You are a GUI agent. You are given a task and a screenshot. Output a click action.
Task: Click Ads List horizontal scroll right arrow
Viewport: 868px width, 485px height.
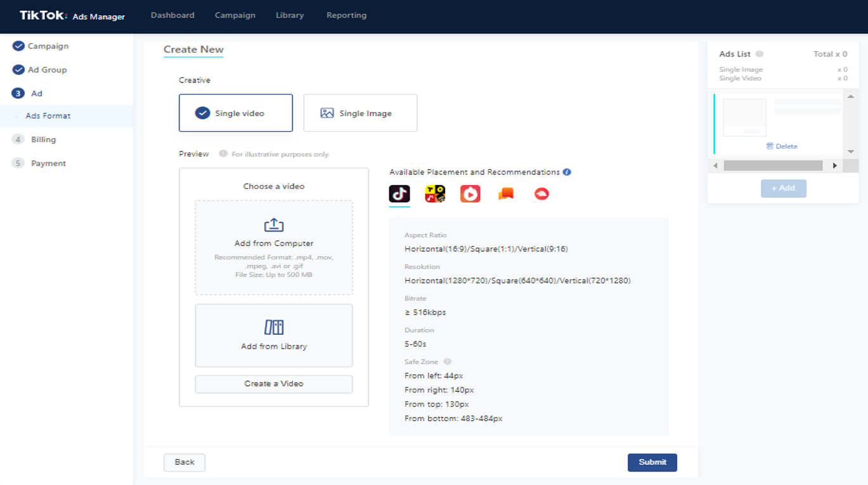click(x=835, y=165)
